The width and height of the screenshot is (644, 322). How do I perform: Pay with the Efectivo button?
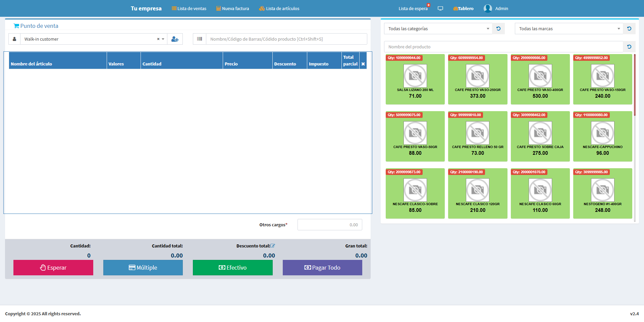pyautogui.click(x=232, y=268)
